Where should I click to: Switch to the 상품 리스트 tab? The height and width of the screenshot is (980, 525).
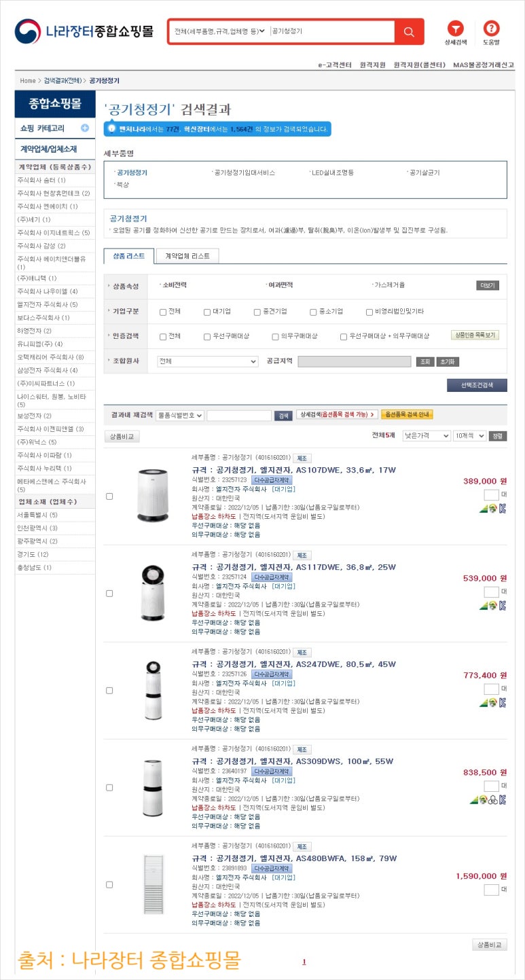click(x=129, y=256)
